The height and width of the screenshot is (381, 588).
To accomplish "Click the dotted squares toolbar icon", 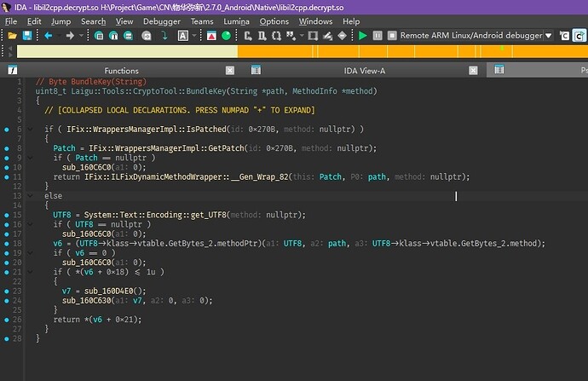I will pos(291,36).
